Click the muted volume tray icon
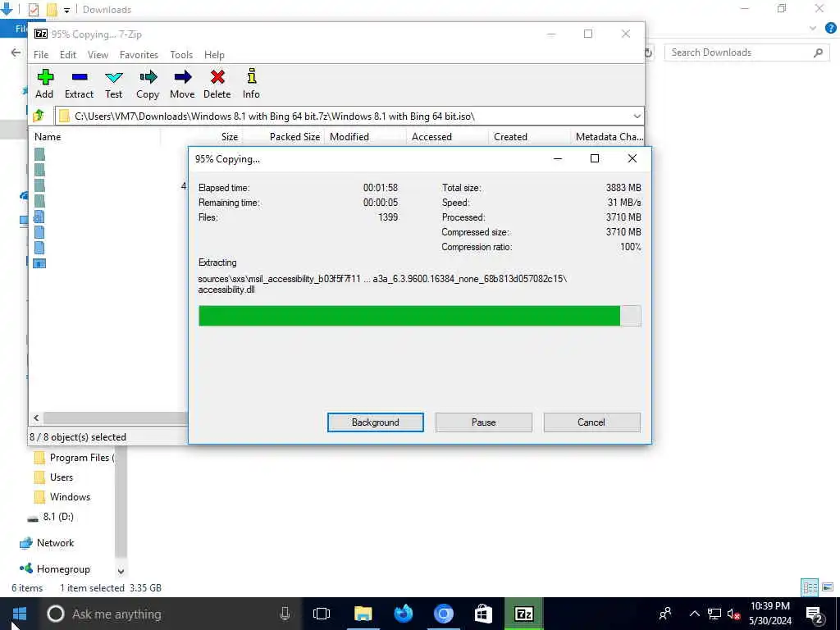Image resolution: width=840 pixels, height=630 pixels. [x=733, y=614]
